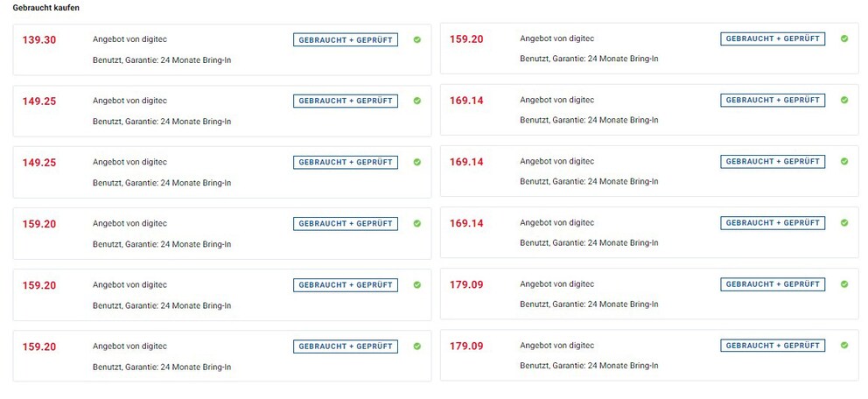
Task: Open the second offer priced 149.25
Action: point(222,172)
